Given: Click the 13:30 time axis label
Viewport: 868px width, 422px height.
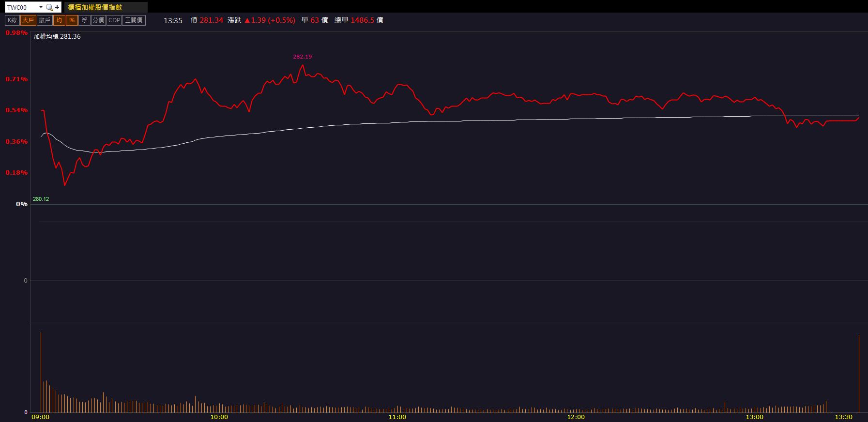Looking at the screenshot, I should 843,417.
